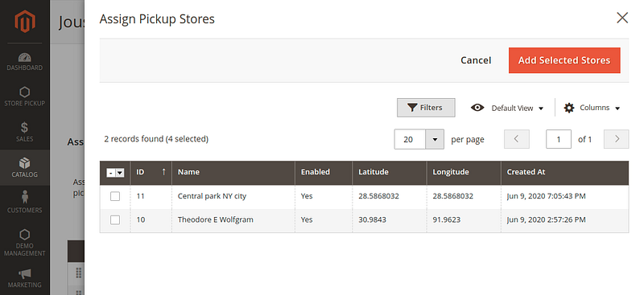
Task: Expand the Default View dropdown
Action: [507, 108]
